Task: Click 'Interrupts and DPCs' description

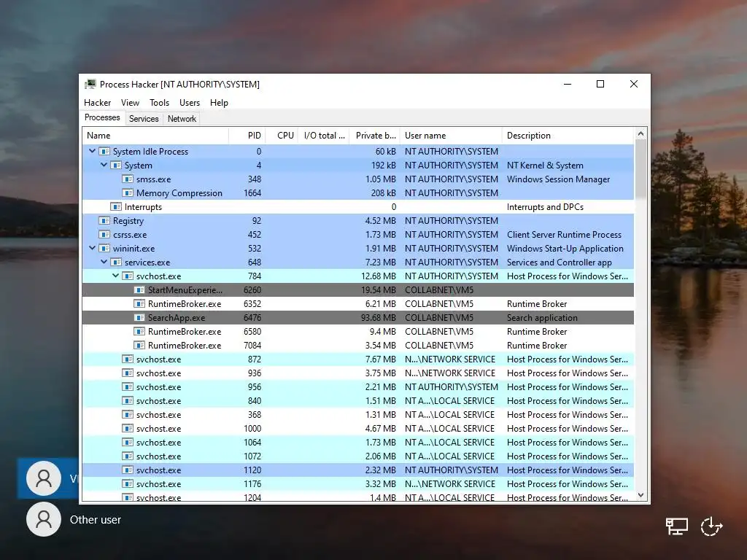Action: 545,206
